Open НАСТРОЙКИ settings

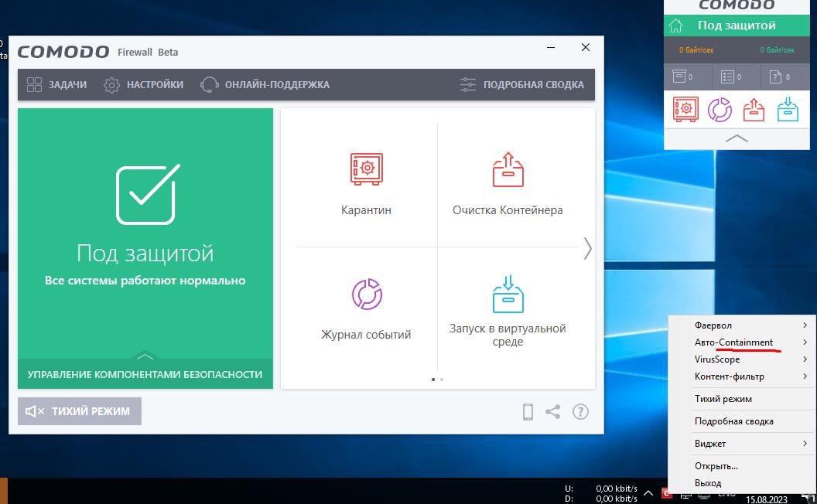coord(143,84)
